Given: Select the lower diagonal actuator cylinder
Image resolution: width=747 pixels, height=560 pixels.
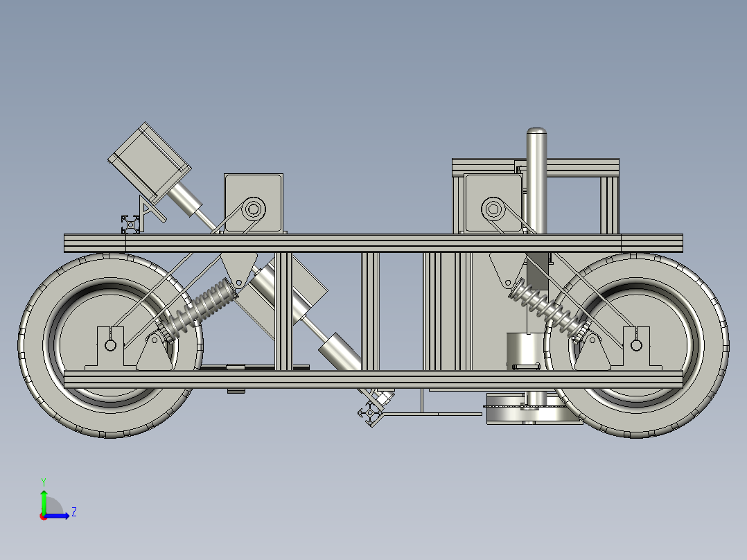Looking at the screenshot, I should (x=340, y=353).
